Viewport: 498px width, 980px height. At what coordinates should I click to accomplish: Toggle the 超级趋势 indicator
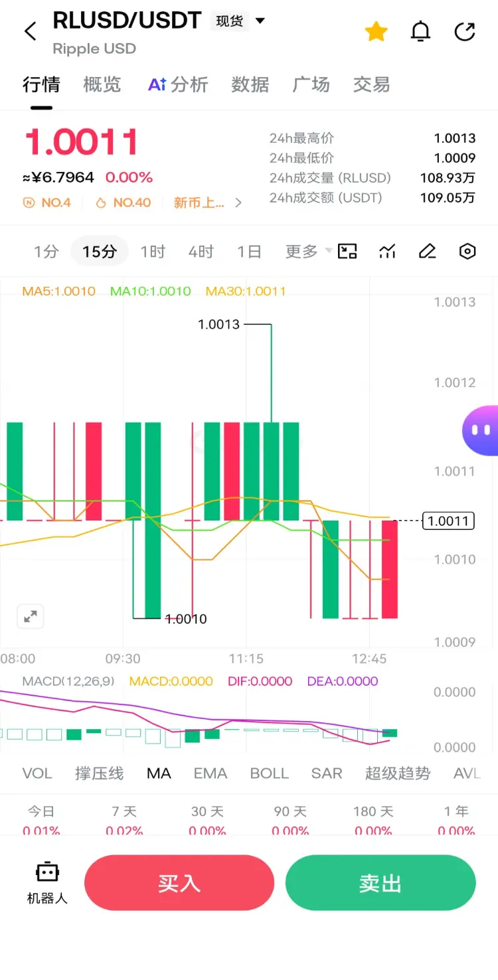pos(398,774)
